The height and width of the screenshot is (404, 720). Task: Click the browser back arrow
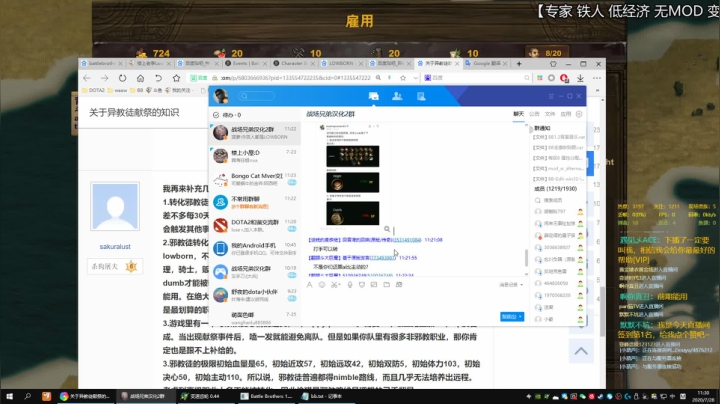click(x=87, y=78)
